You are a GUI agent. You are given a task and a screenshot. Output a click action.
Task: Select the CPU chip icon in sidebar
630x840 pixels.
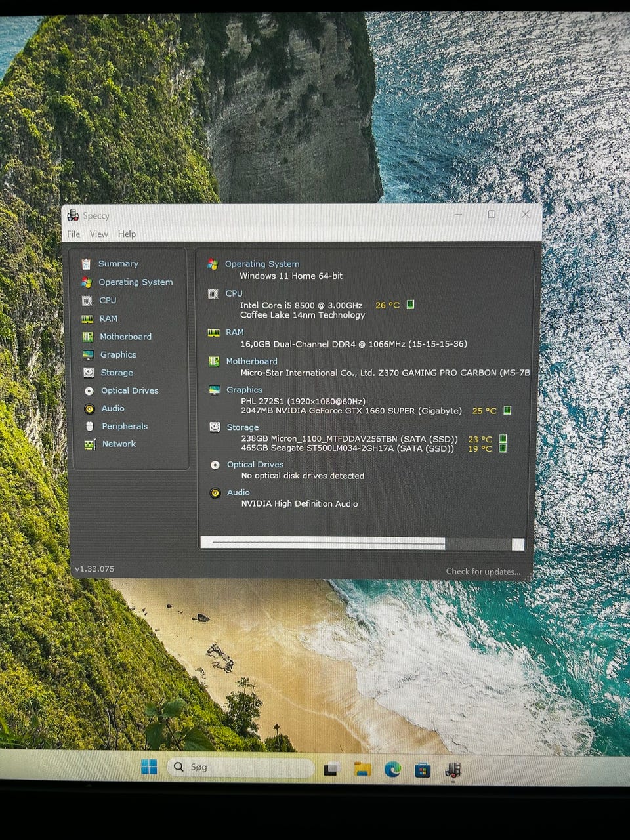pyautogui.click(x=87, y=301)
